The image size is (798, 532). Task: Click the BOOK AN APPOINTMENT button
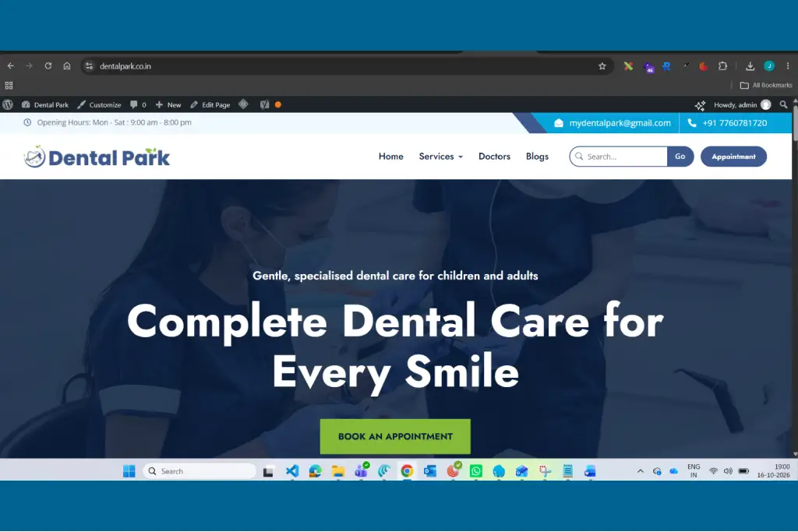click(x=395, y=436)
